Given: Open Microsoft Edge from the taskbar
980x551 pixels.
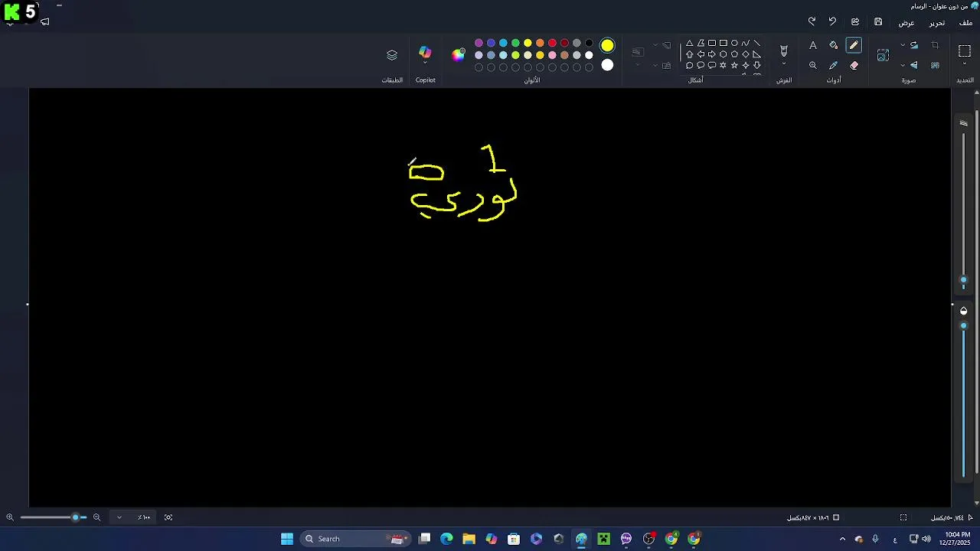Looking at the screenshot, I should tap(446, 539).
